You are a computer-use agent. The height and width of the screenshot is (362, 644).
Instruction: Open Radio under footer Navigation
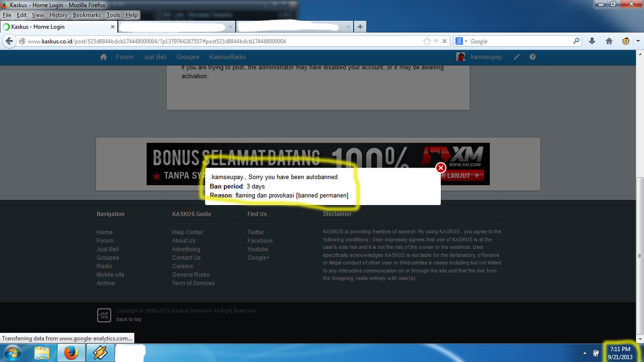(x=105, y=266)
